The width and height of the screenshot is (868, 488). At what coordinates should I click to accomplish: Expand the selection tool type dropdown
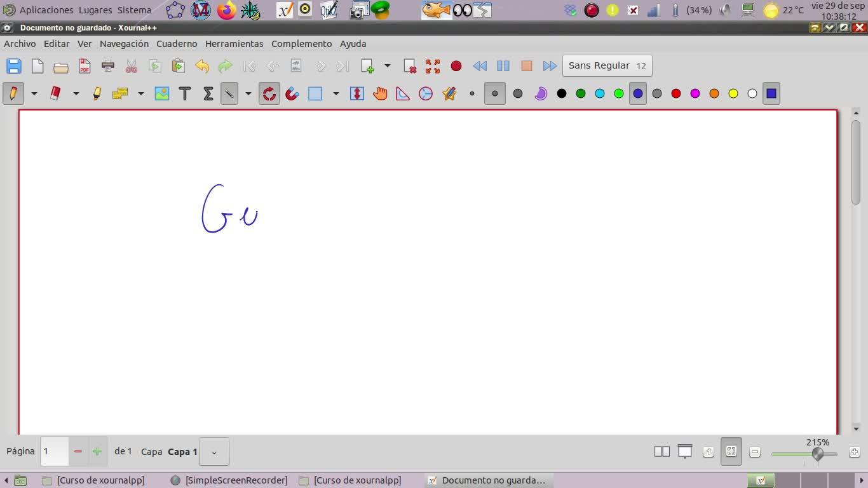point(336,93)
